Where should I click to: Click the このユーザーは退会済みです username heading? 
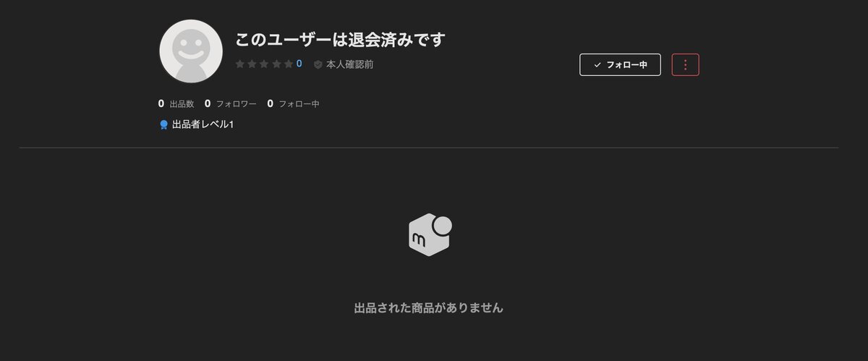340,39
